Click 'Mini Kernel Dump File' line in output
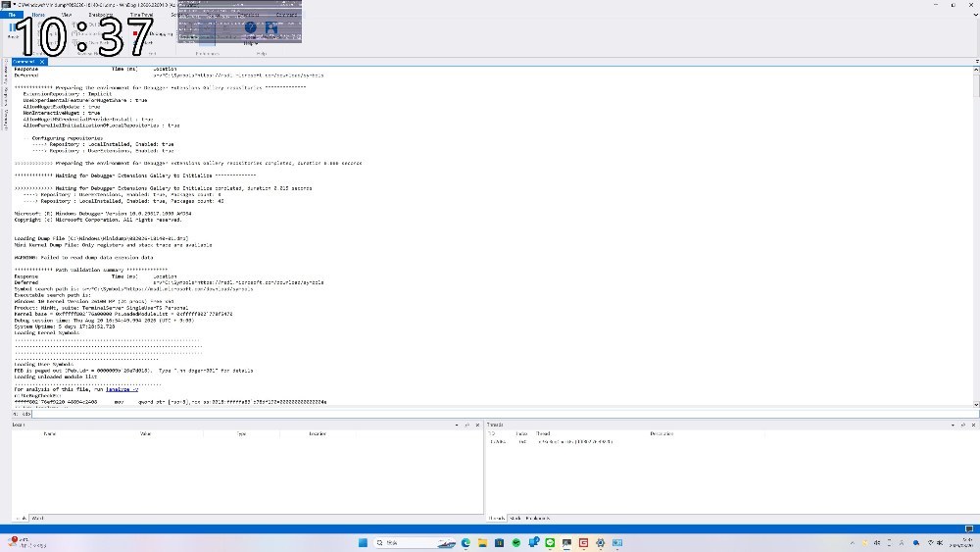 pos(113,245)
